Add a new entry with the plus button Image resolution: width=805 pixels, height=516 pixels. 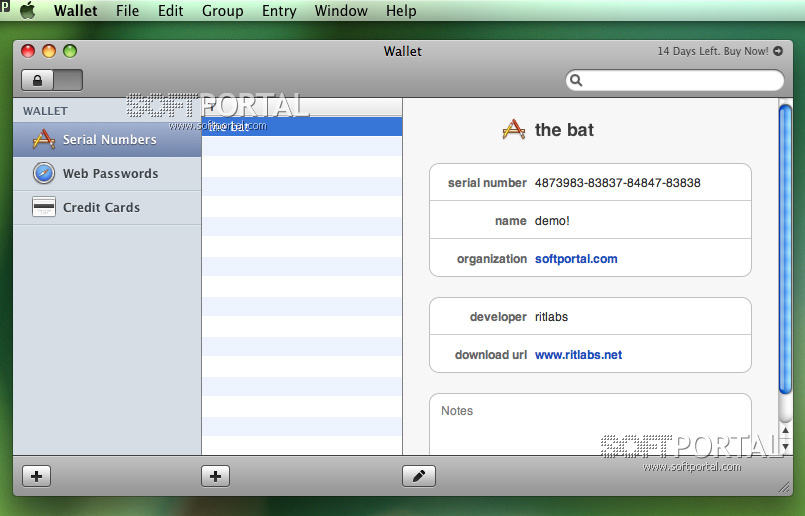point(215,476)
